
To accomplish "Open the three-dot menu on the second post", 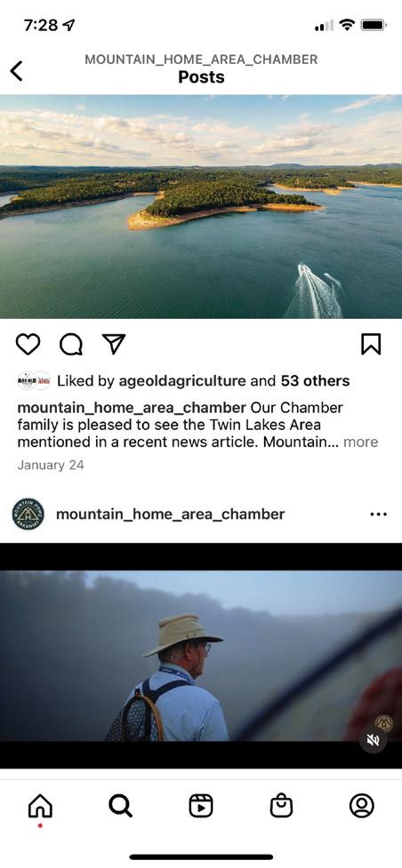I will pos(378,514).
